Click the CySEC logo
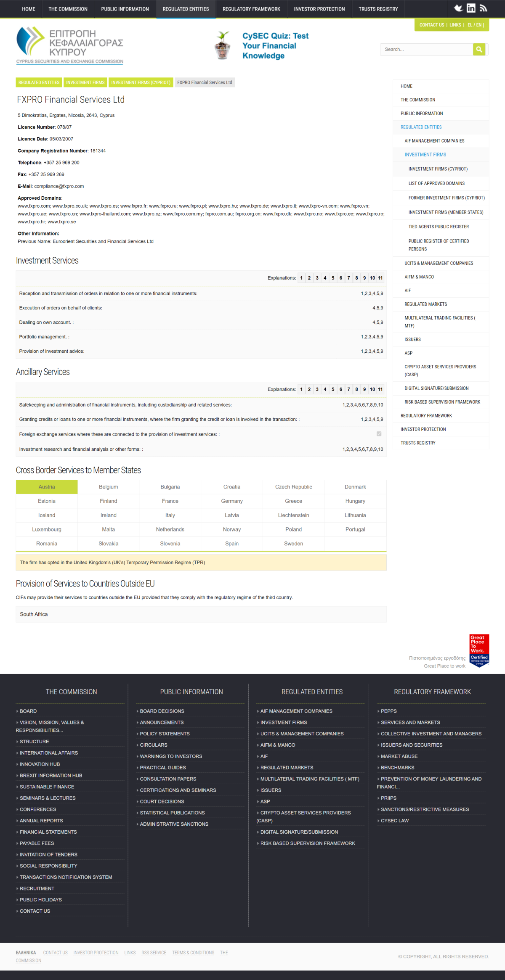The width and height of the screenshot is (505, 980). [x=70, y=45]
